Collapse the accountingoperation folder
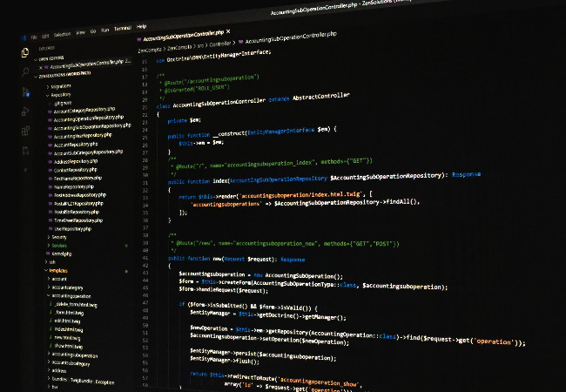Image resolution: width=566 pixels, height=392 pixels. click(70, 296)
